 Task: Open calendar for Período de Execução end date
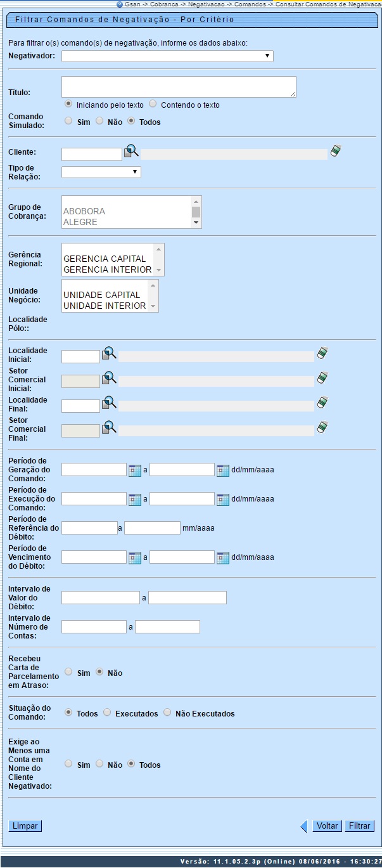tap(222, 499)
